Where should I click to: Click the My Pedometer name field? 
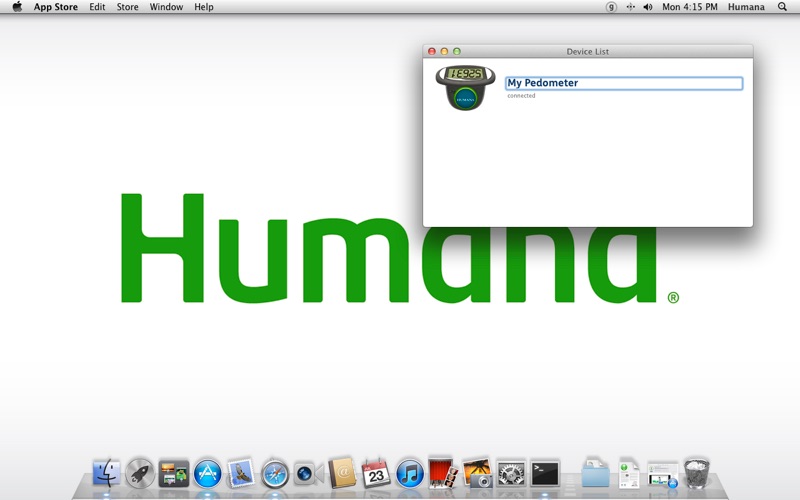(624, 83)
